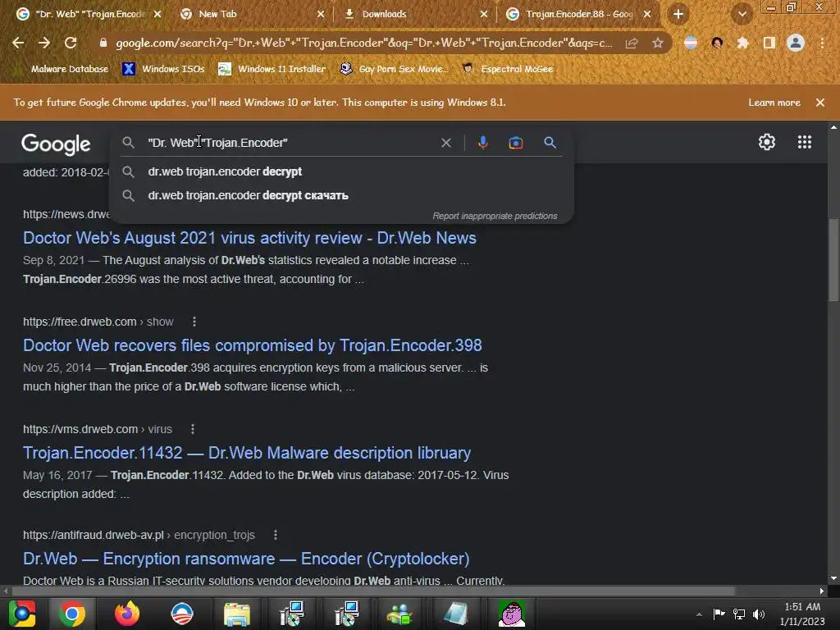Screen dimensions: 840x630
Task: Click Report inappropriate predictions
Action: coord(495,216)
